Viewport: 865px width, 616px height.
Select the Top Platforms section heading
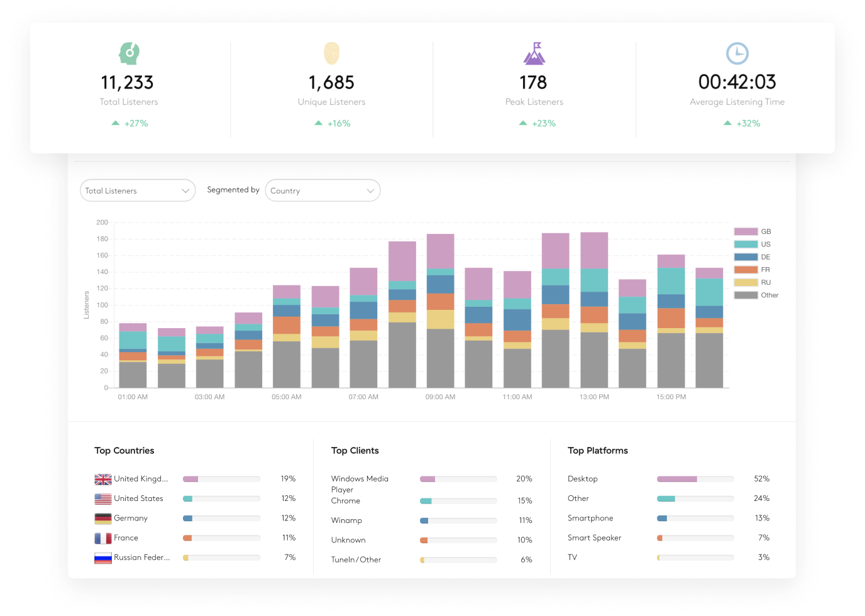(x=598, y=450)
